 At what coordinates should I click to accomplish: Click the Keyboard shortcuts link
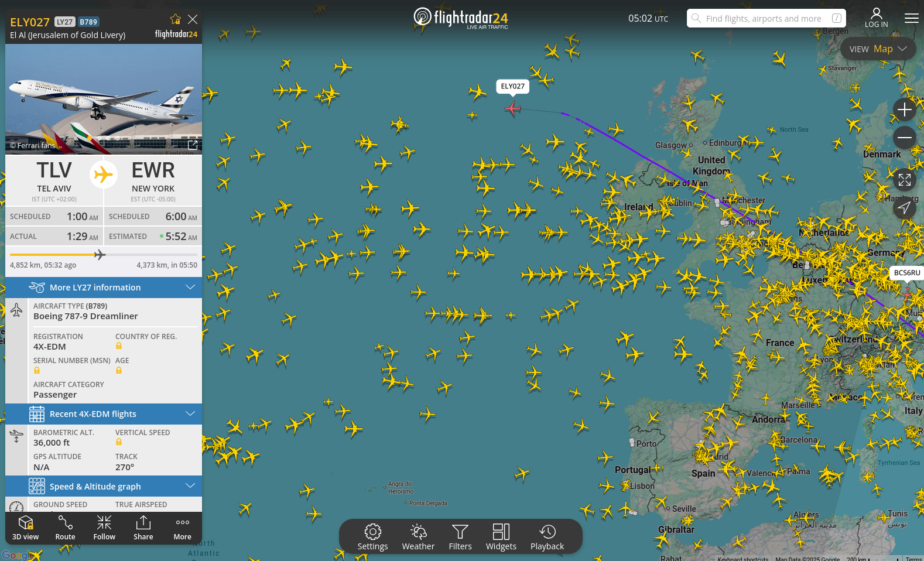click(743, 559)
